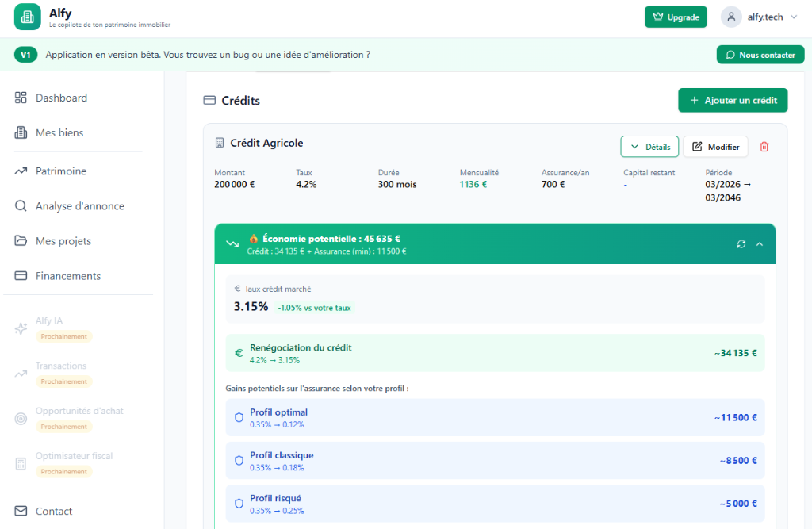
Task: Click the Analyse d'annonce magnifier icon
Action: (x=21, y=206)
